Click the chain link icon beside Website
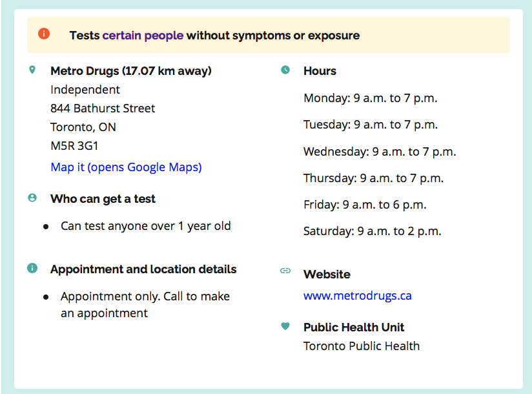This screenshot has width=532, height=394. pos(285,271)
